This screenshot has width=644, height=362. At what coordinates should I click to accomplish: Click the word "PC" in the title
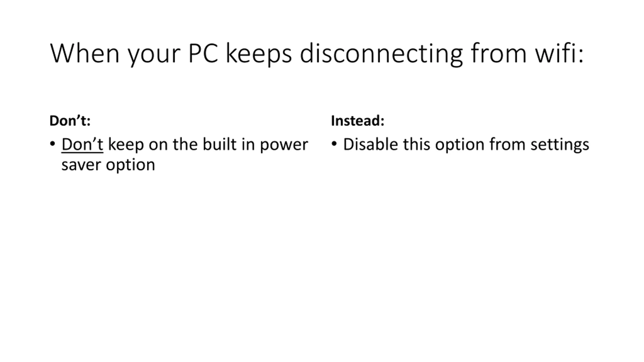point(203,53)
